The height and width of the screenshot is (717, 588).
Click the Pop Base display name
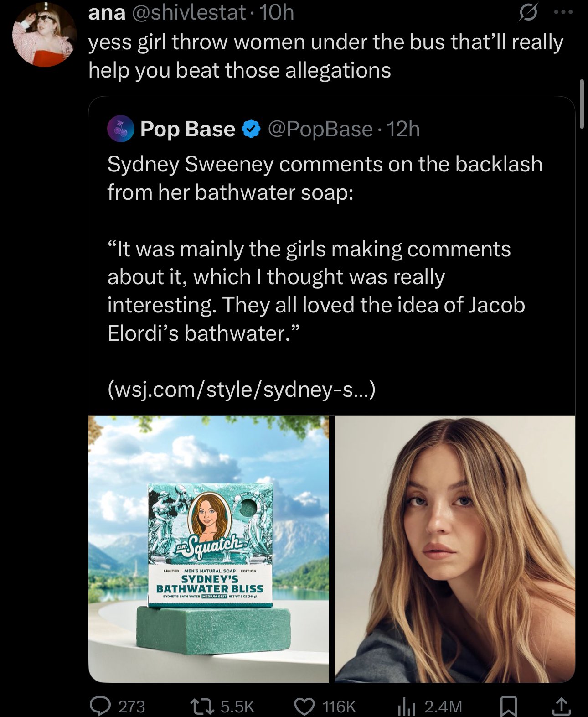(188, 129)
